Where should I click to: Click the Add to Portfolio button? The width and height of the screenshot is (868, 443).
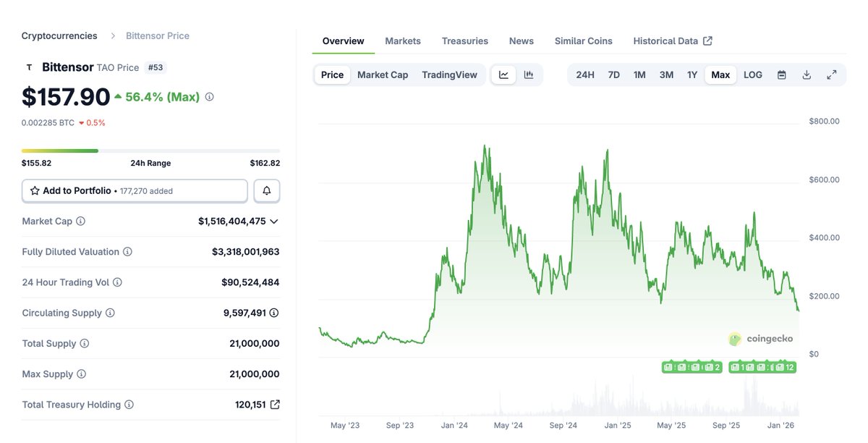135,190
